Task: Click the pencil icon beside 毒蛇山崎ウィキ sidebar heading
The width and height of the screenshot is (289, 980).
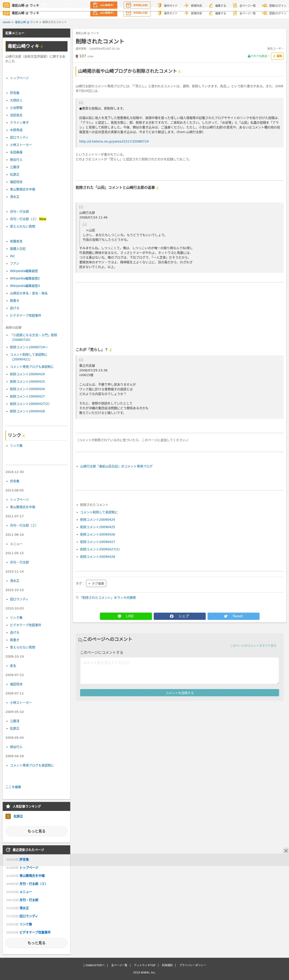Action: [42, 46]
